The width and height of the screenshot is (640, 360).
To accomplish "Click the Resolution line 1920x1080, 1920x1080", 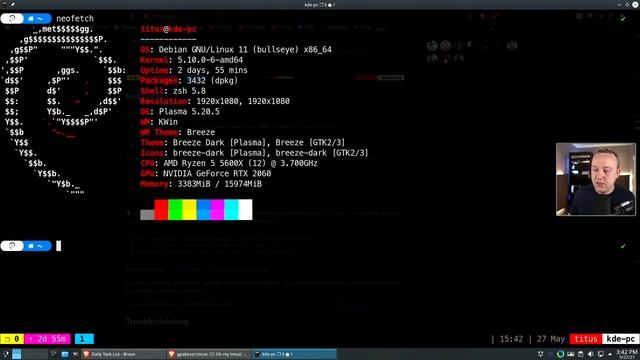I will (x=215, y=101).
